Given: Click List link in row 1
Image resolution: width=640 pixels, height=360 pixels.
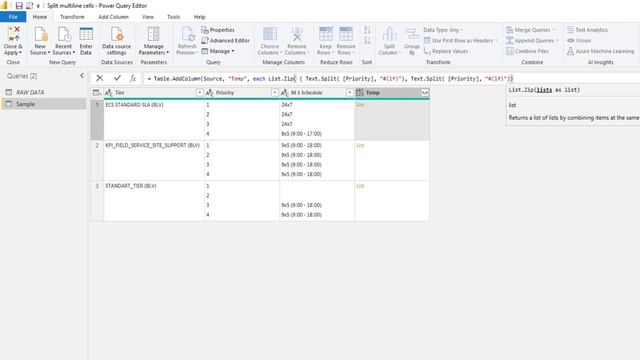Looking at the screenshot, I should [360, 105].
